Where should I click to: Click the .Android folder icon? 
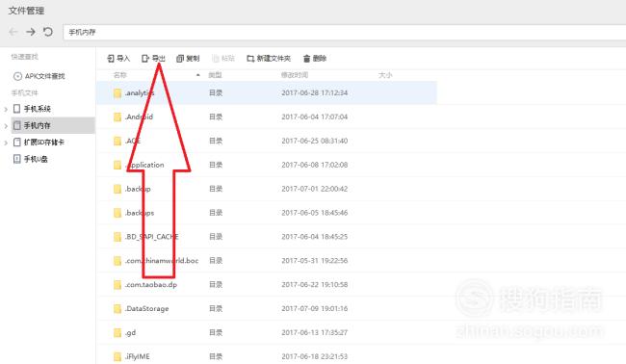(117, 117)
